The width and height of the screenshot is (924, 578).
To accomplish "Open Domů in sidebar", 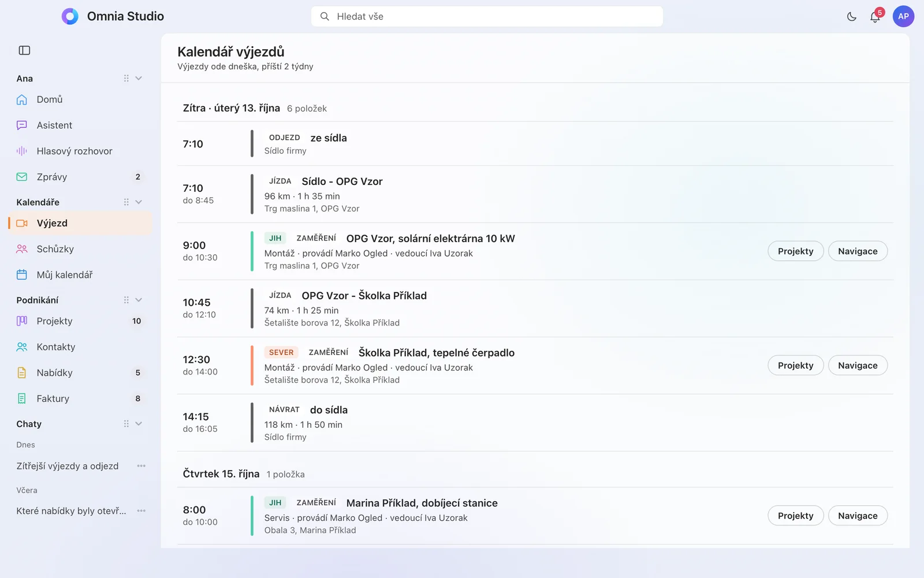I will tap(80, 99).
